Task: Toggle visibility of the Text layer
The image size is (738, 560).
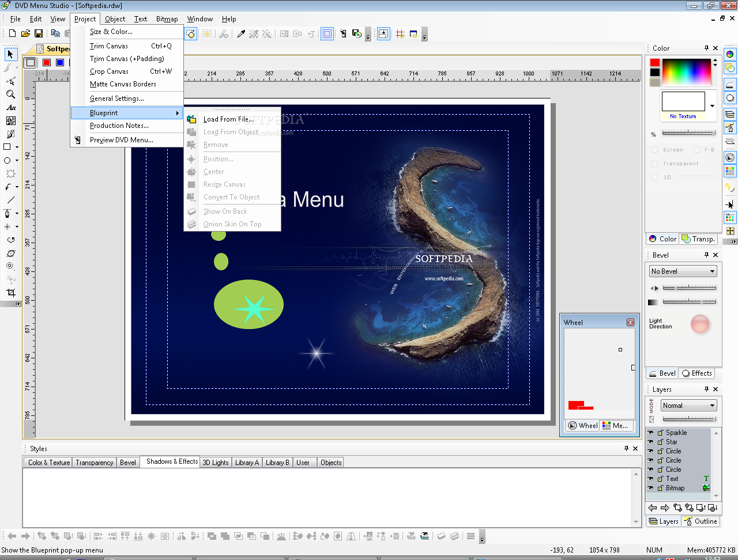Action: [650, 479]
